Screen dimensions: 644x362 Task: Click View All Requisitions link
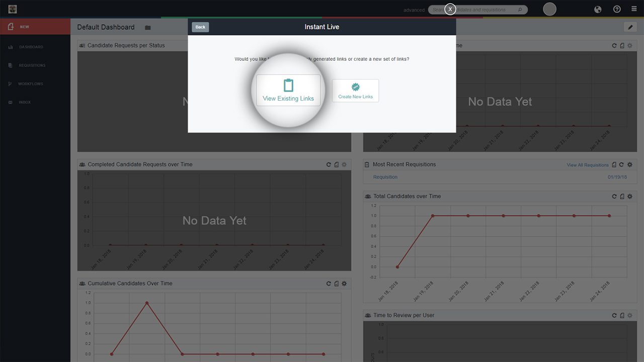[x=588, y=165]
